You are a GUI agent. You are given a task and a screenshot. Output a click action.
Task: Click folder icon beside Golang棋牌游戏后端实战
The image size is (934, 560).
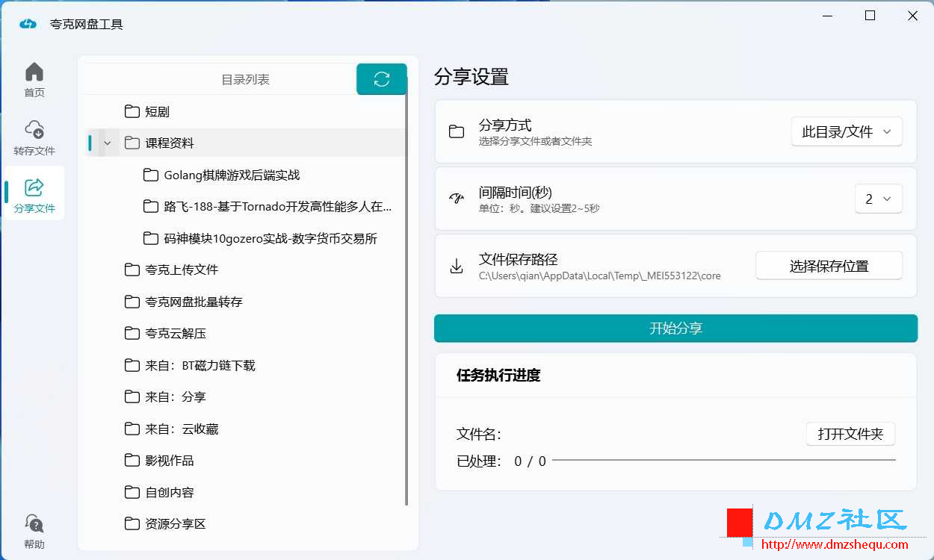pos(151,175)
